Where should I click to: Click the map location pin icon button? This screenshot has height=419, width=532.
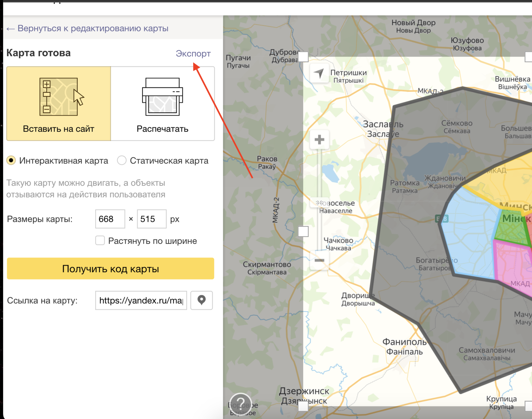201,300
